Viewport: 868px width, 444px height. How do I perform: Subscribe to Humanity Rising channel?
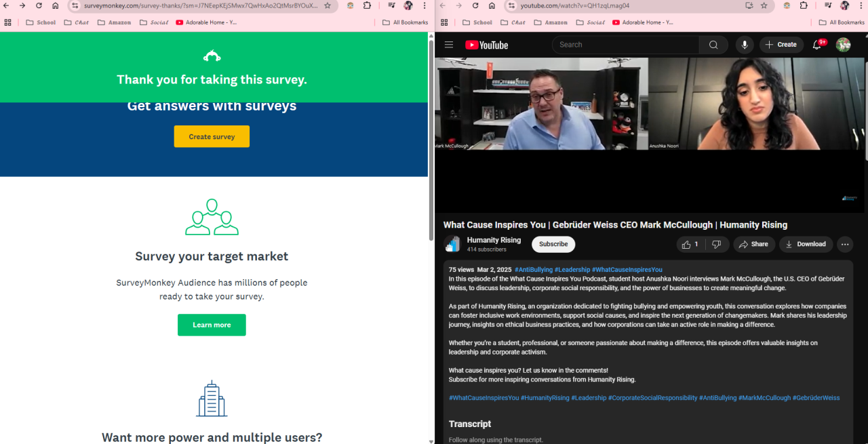click(553, 244)
